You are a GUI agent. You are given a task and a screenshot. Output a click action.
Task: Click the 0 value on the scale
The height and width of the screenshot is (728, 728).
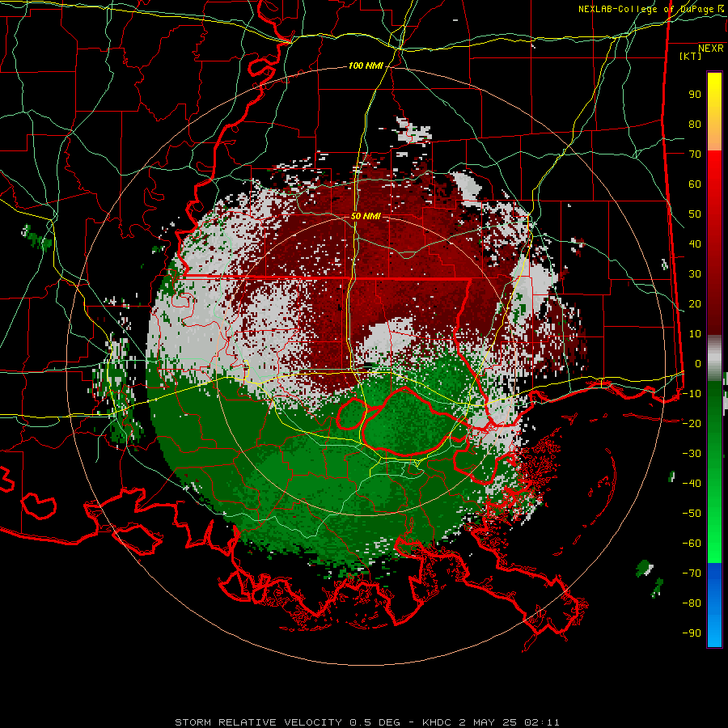tap(698, 363)
